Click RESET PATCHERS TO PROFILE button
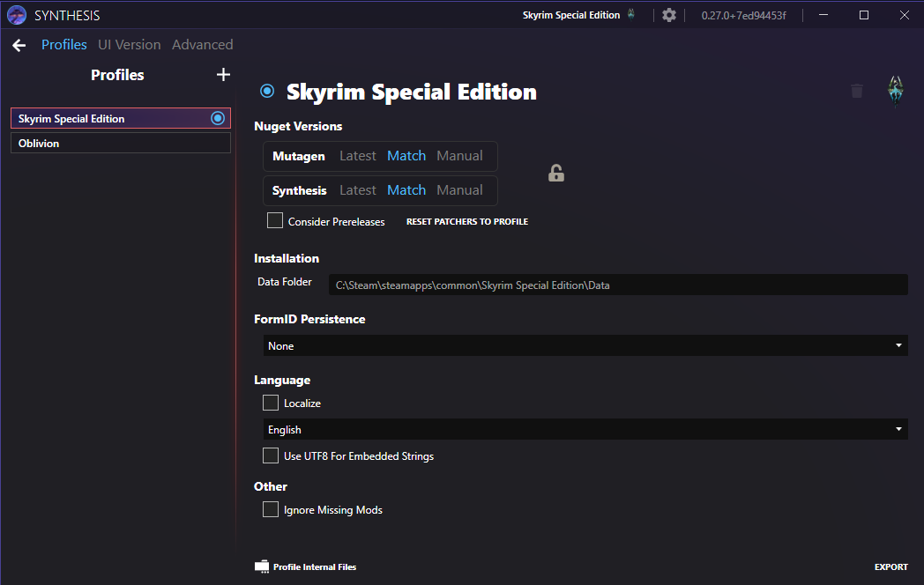This screenshot has width=924, height=585. 467,221
